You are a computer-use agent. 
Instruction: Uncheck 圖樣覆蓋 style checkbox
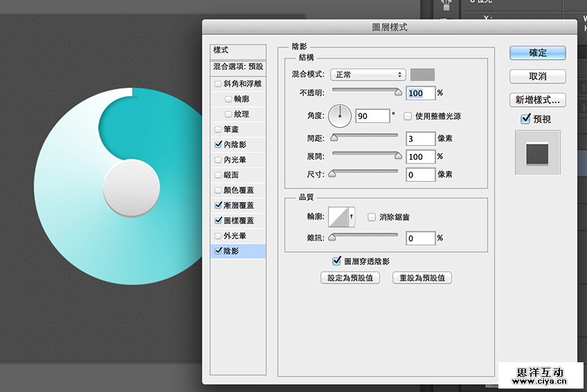tap(218, 221)
